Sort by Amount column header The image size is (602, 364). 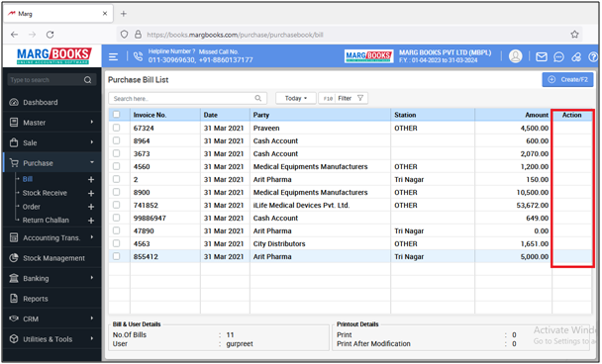537,115
